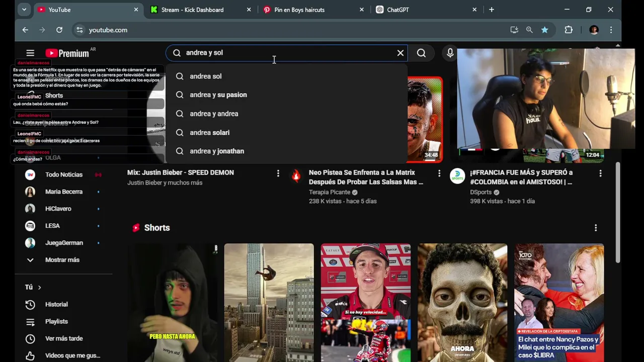Start voice search with microphone icon

pos(450,53)
